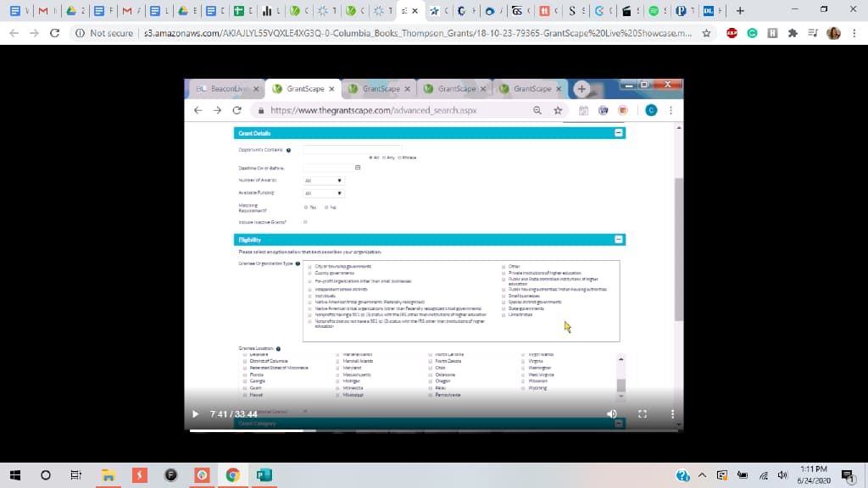
Task: Open the red AdBlock extension icon
Action: pos(732,33)
